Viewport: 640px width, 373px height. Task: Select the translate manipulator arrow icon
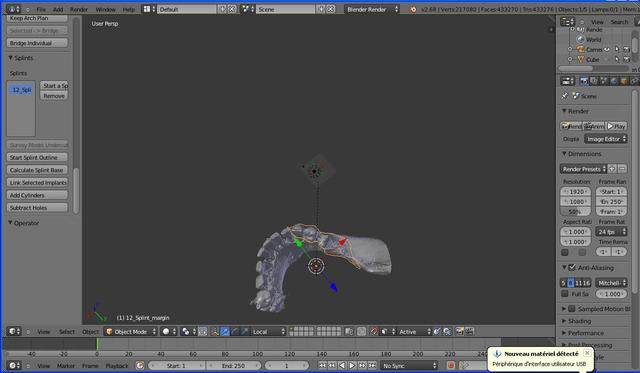pyautogui.click(x=225, y=331)
